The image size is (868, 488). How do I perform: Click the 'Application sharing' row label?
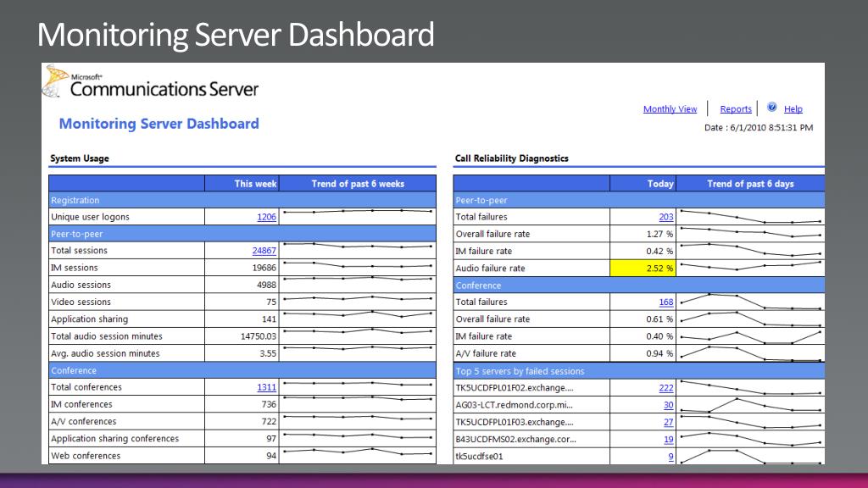point(90,319)
